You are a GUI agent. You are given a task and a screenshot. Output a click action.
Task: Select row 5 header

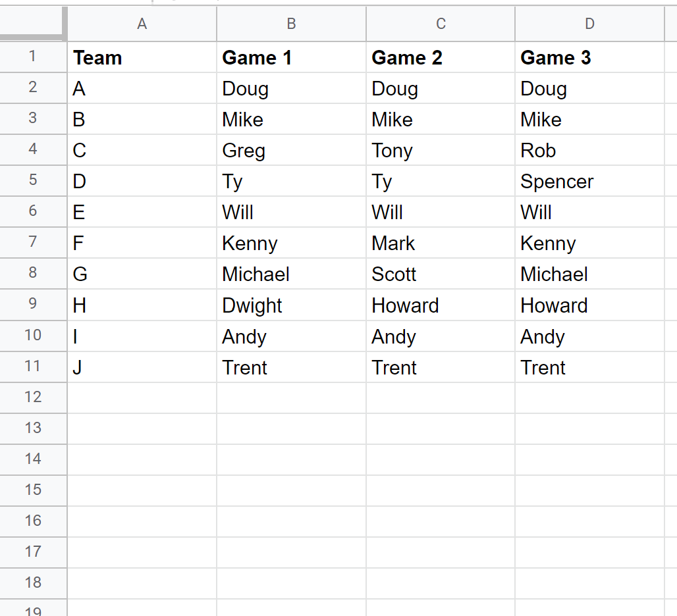pyautogui.click(x=33, y=181)
